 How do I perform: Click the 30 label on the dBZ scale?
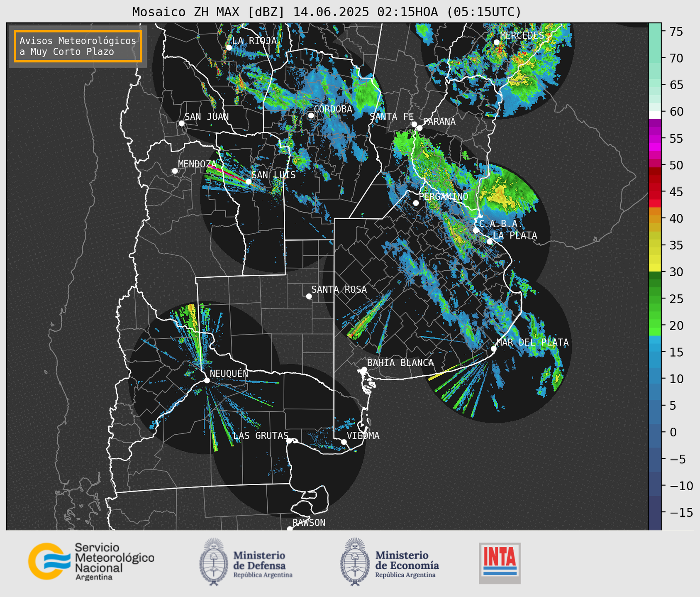[x=676, y=272]
